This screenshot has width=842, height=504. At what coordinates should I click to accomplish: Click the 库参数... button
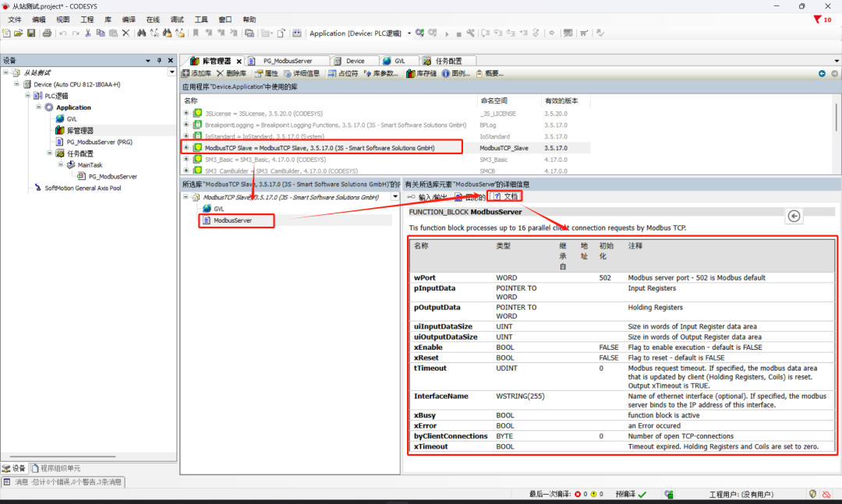pos(380,73)
